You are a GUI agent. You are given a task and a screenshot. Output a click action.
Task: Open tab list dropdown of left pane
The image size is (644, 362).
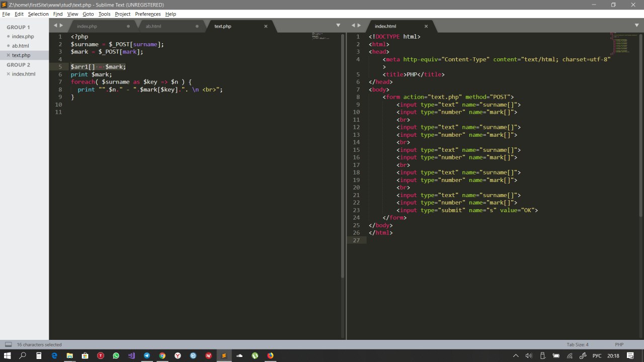pyautogui.click(x=338, y=25)
